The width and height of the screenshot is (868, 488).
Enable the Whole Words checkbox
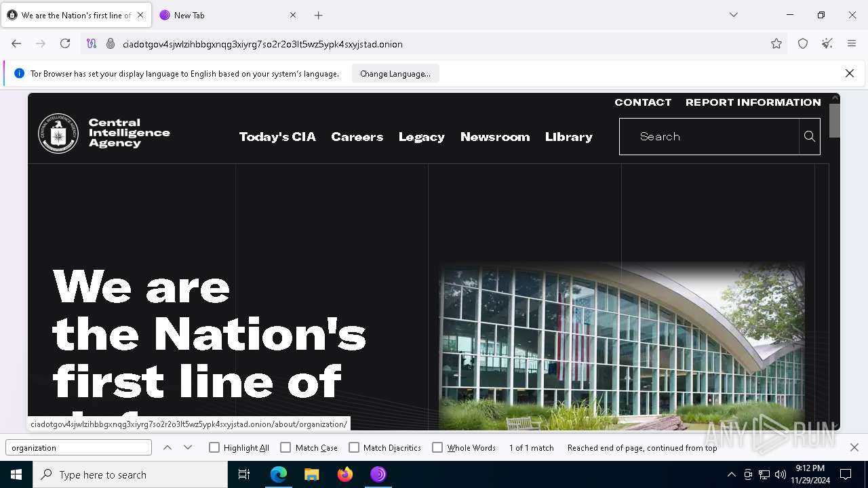pos(437,447)
